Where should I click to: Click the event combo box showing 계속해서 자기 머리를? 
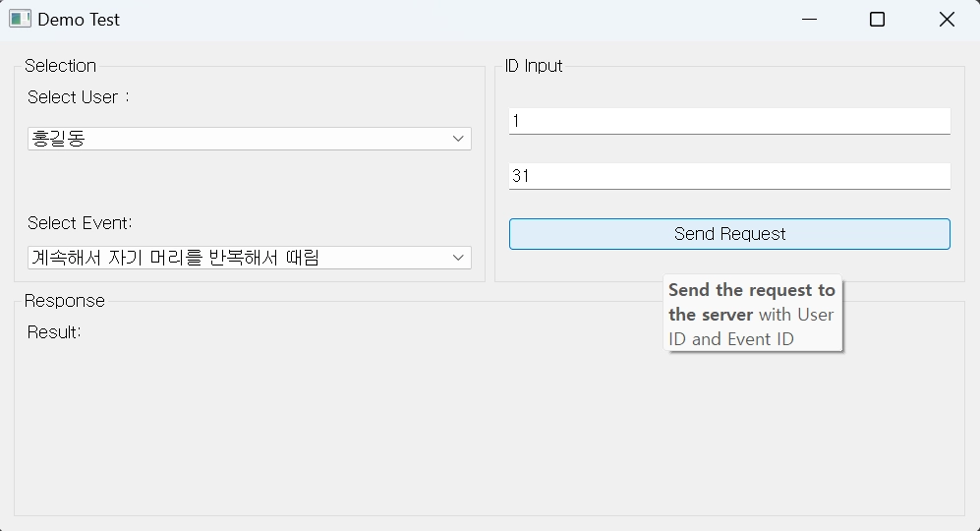pyautogui.click(x=250, y=258)
